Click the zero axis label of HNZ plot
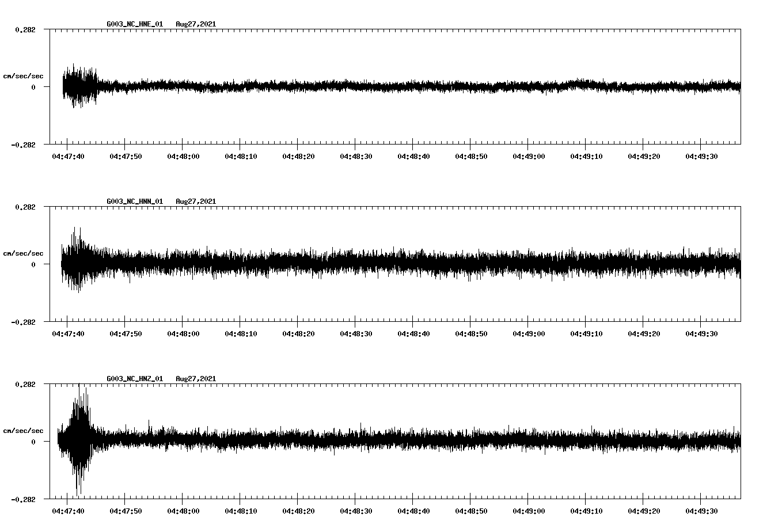This screenshot has height=532, width=782. click(33, 442)
